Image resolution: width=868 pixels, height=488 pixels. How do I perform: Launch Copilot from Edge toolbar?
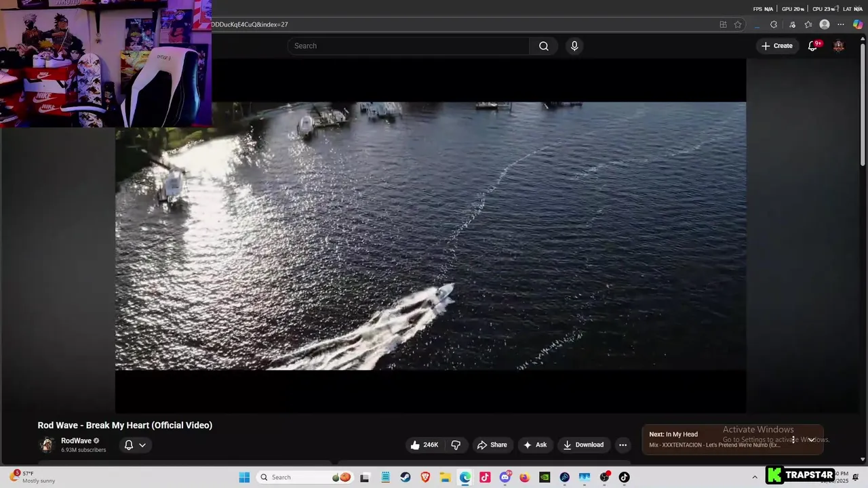tap(858, 24)
